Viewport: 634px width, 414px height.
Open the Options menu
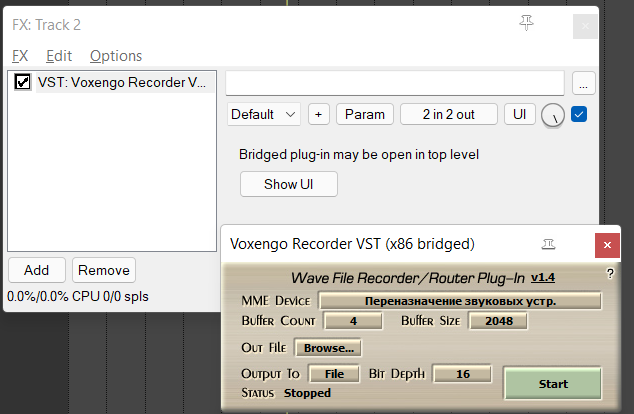tap(116, 56)
